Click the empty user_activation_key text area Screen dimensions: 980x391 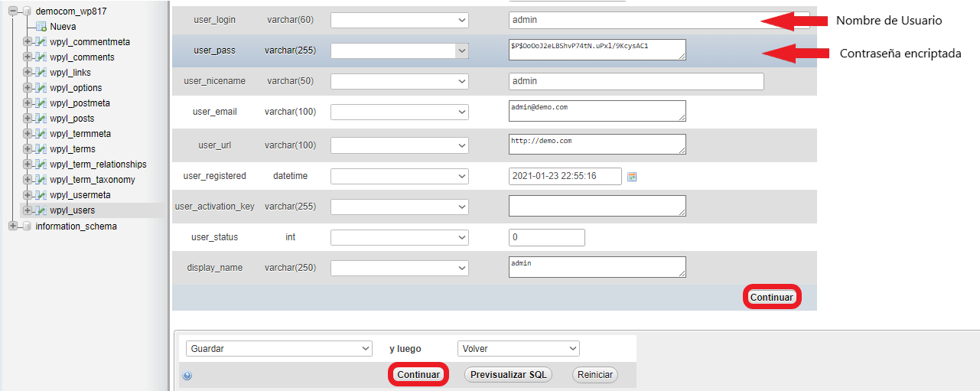[597, 206]
